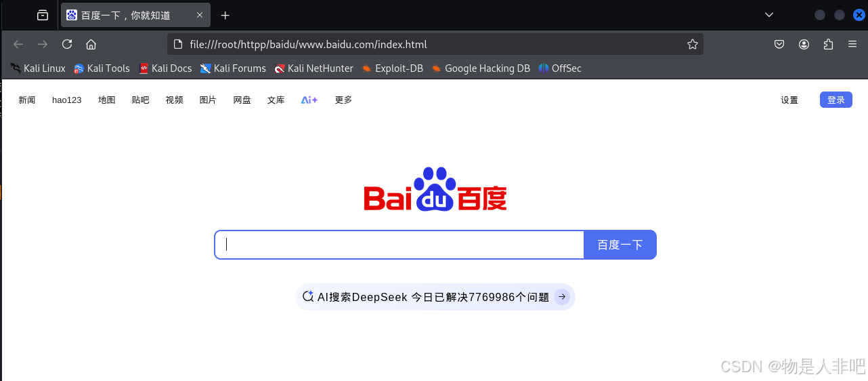
Task: Open the Kali Tools bookmark
Action: (102, 68)
